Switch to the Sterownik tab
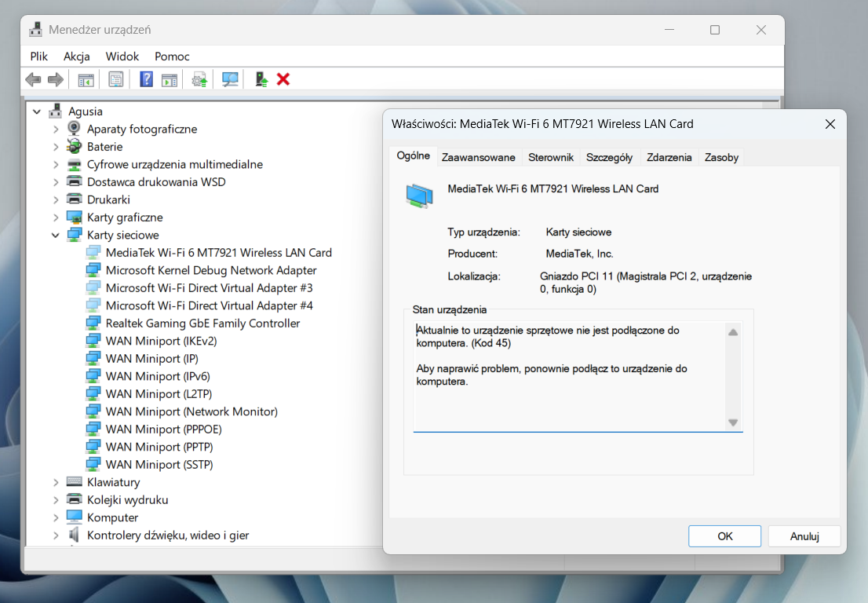 click(x=551, y=157)
